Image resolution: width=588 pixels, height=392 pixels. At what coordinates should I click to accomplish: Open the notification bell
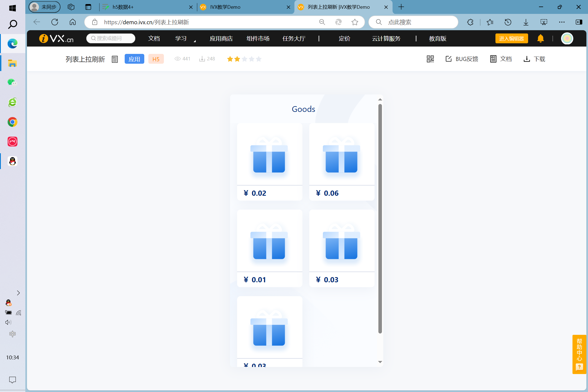coord(540,38)
